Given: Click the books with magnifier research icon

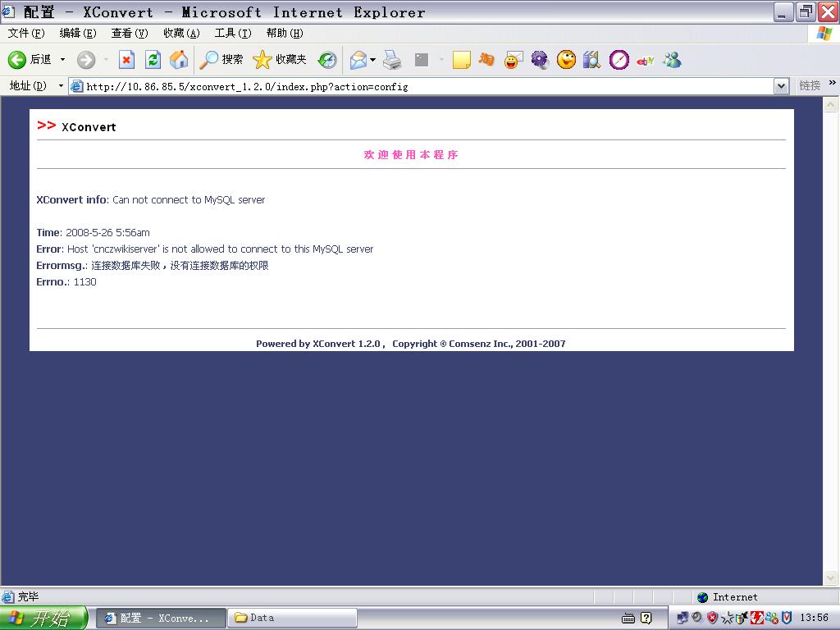Looking at the screenshot, I should coord(592,59).
